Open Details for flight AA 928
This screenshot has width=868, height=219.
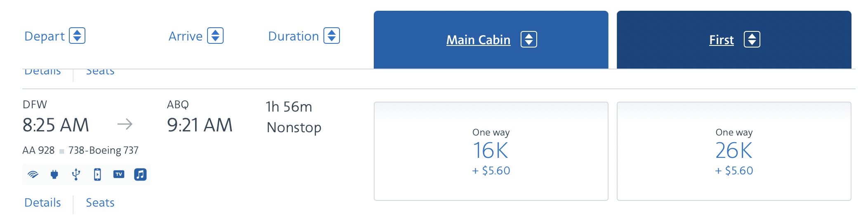tap(42, 202)
